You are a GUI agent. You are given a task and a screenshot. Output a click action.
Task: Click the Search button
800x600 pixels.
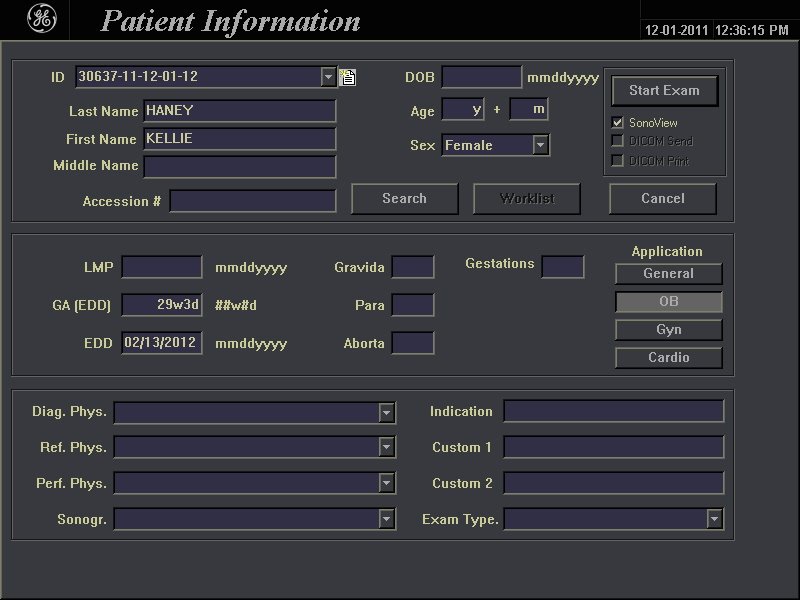[x=404, y=198]
